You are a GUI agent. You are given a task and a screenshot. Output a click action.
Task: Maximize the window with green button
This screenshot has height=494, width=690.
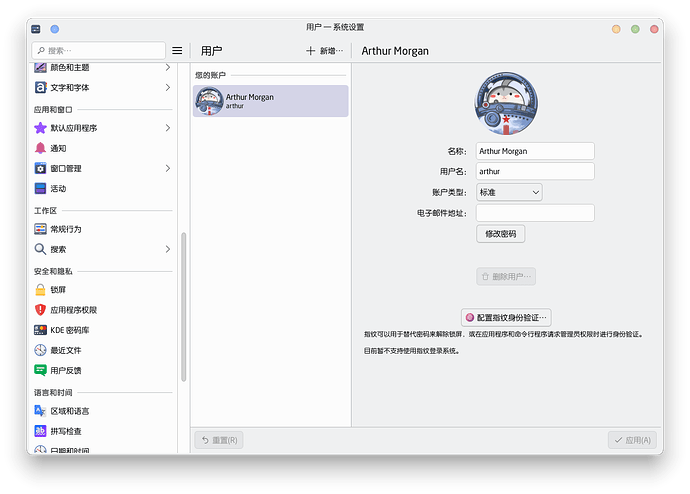click(635, 29)
